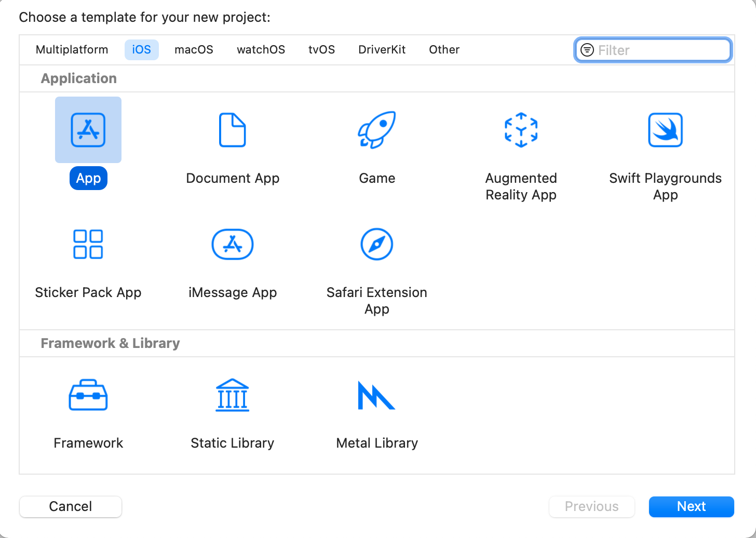
Task: Click the Next button
Action: [692, 506]
